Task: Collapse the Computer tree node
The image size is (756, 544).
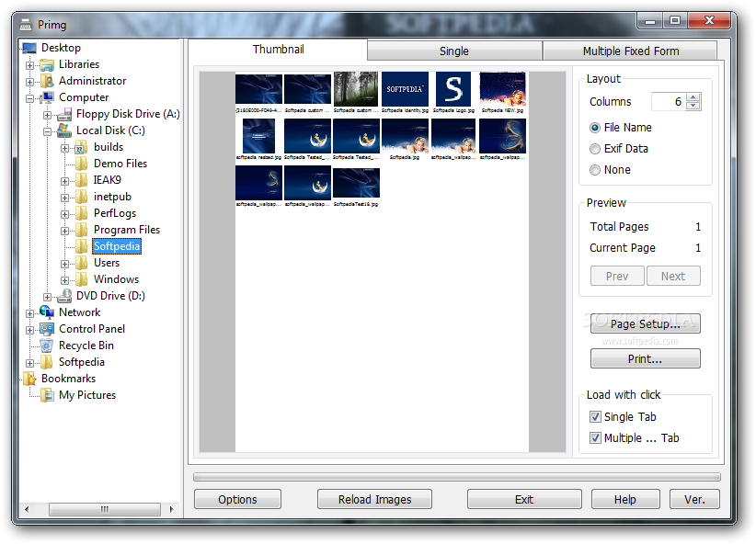Action: coord(30,98)
